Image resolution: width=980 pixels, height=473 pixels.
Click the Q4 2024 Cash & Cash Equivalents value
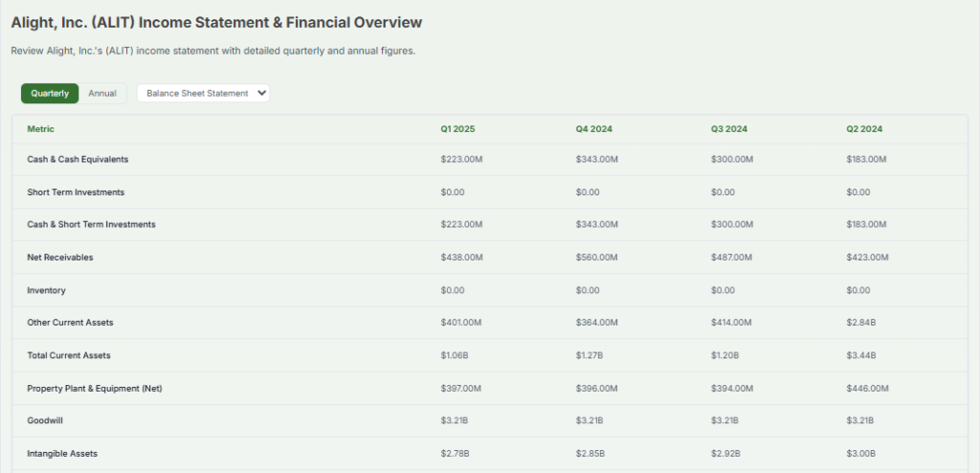coord(597,159)
